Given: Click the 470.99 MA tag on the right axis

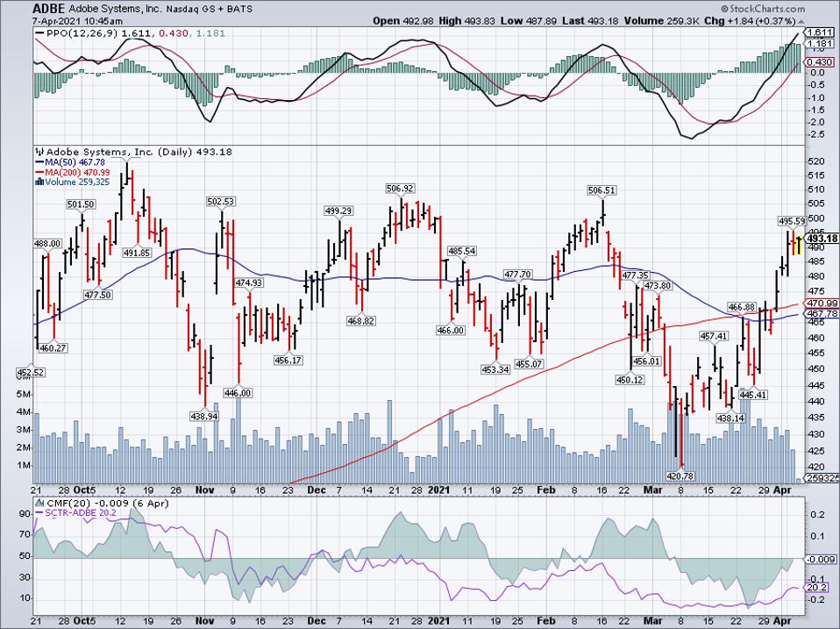Looking at the screenshot, I should [822, 304].
